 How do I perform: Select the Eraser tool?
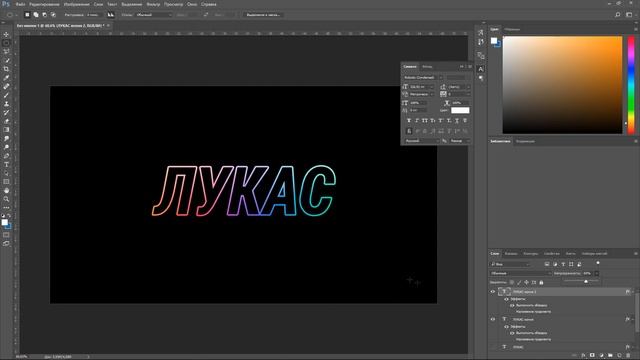coord(6,121)
